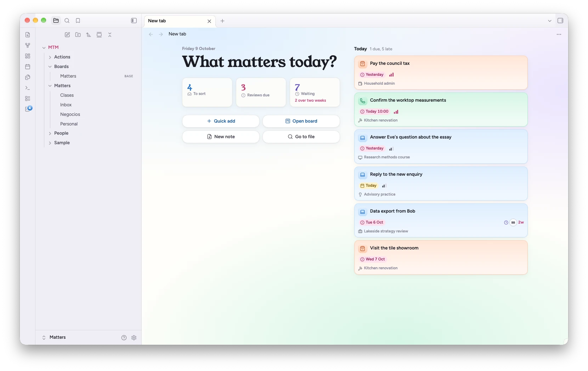Viewport: 588px width, 371px height.
Task: Click the ribbon icon with the blue badge
Action: (x=28, y=109)
